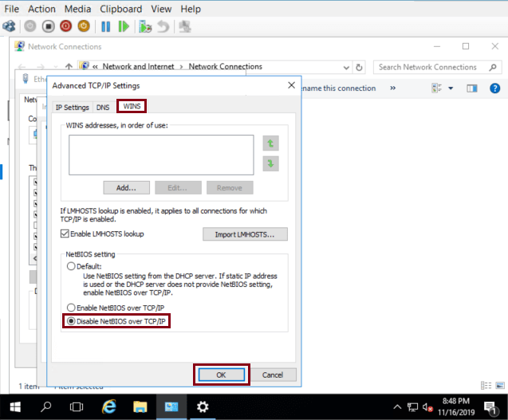The height and width of the screenshot is (420, 508).
Task: Toggle Enable LMHOSTS lookup checkbox
Action: tap(65, 234)
